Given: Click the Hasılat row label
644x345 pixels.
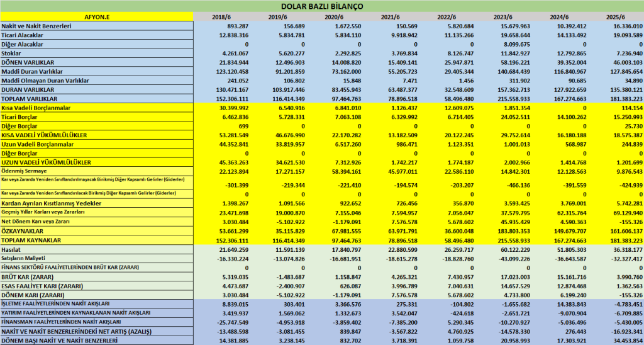Looking at the screenshot, I should pyautogui.click(x=11, y=249).
